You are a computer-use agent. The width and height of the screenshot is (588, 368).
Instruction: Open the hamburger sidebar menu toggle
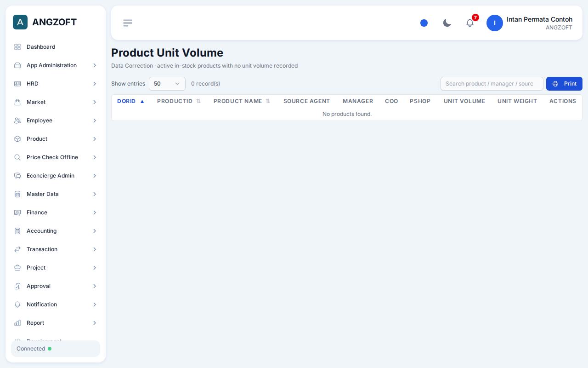coord(128,23)
